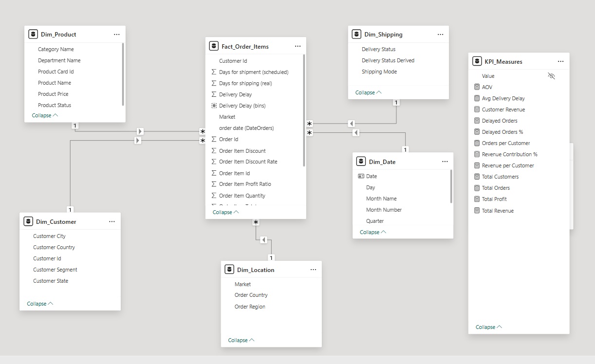The image size is (595, 364).
Task: Select the calculator icon beside Total Revenue
Action: tap(477, 210)
